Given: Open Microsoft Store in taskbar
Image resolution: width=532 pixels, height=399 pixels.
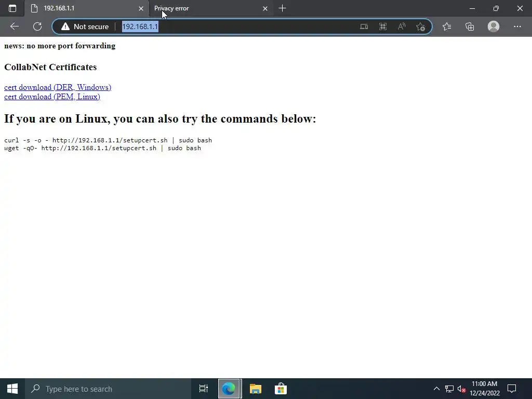Looking at the screenshot, I should [281, 389].
